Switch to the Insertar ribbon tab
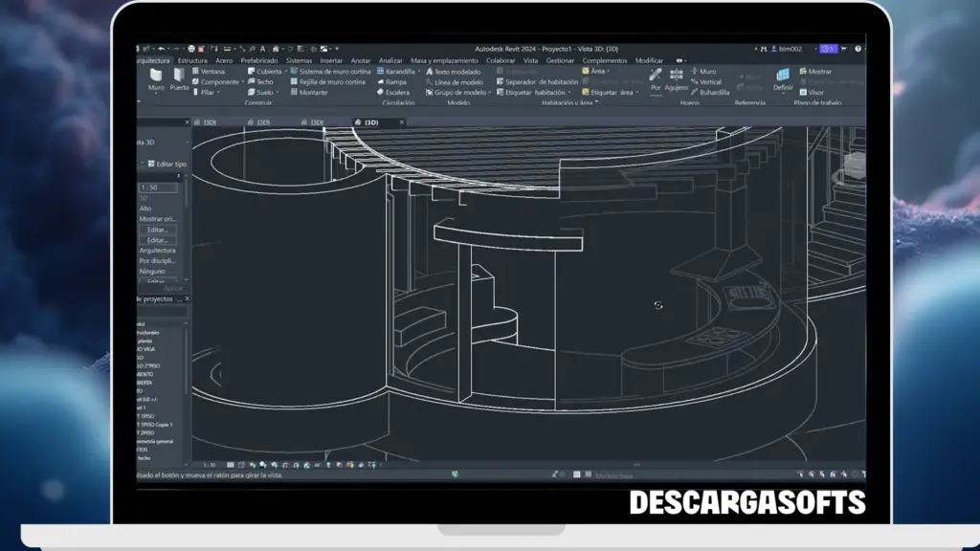980x551 pixels. (x=331, y=60)
